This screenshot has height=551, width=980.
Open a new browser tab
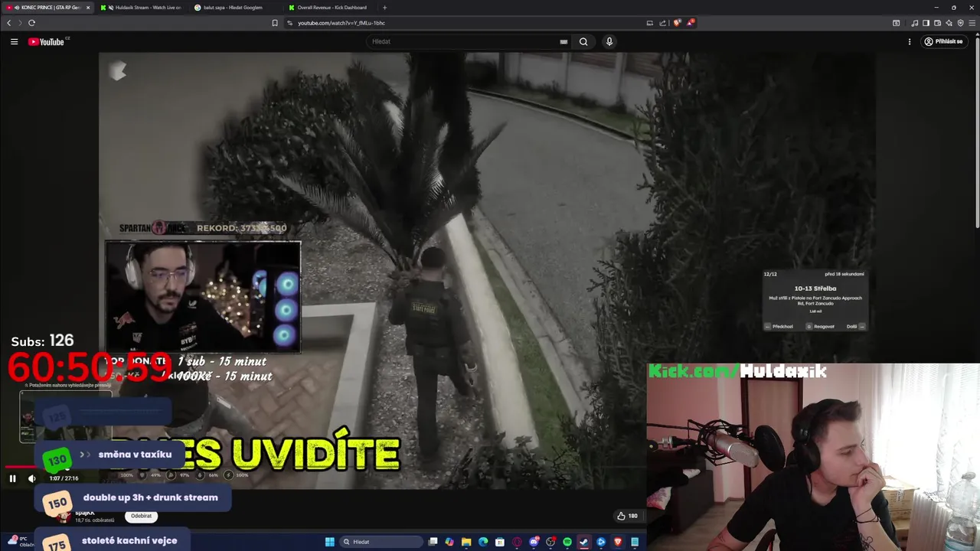(384, 8)
